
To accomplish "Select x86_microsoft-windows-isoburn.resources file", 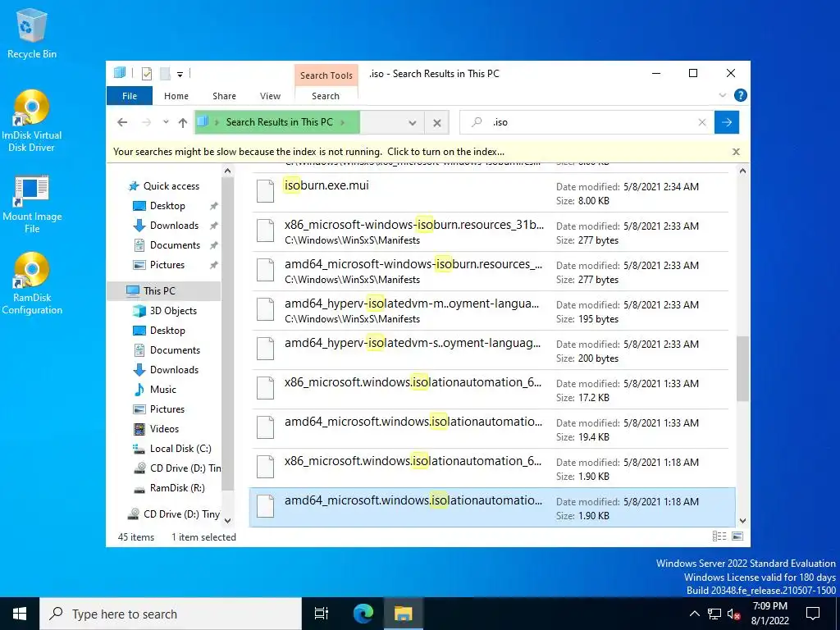I will tap(491, 232).
